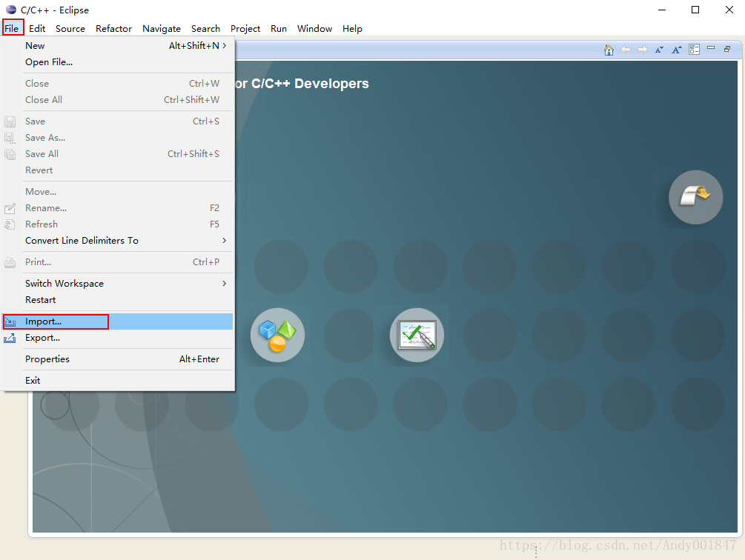Viewport: 745px width, 560px height.
Task: Open the Edit menu
Action: [37, 28]
